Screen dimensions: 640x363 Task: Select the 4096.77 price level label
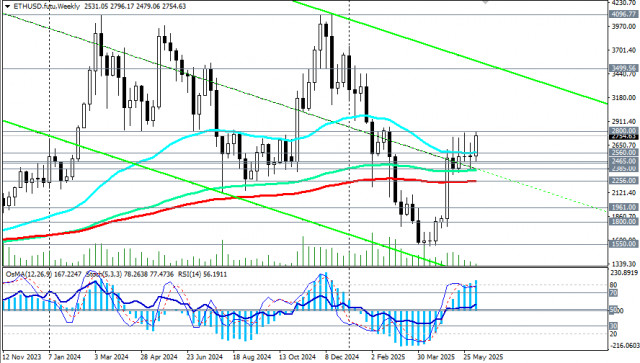coord(623,14)
